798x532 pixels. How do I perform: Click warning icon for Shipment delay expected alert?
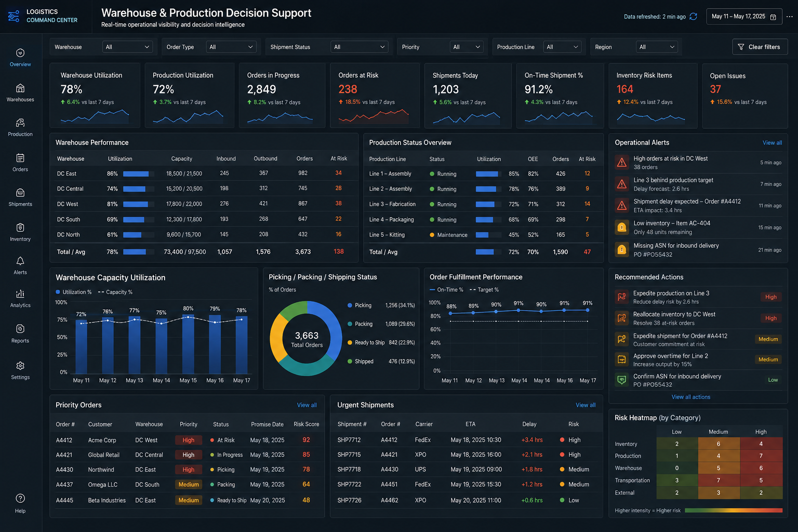point(621,206)
